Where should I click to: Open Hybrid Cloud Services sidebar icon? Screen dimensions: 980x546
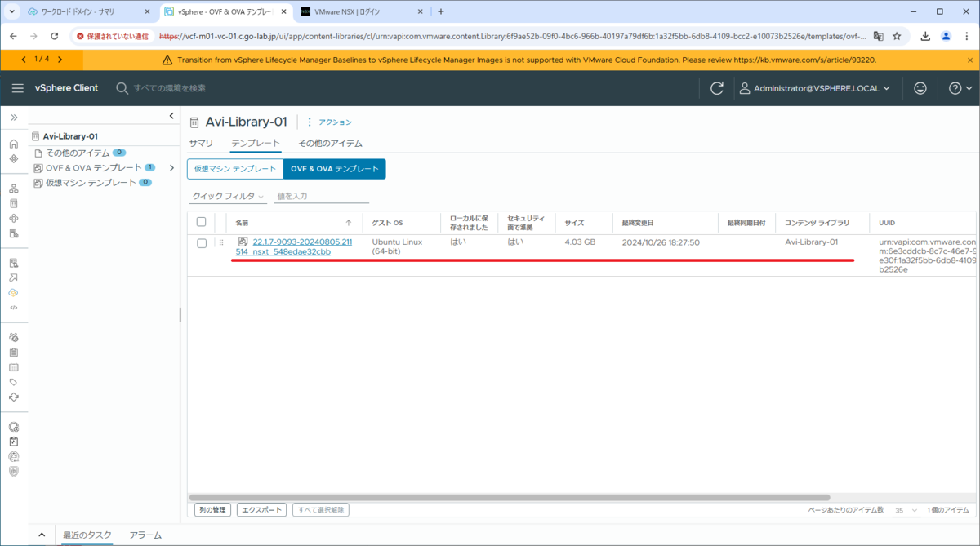[14, 292]
